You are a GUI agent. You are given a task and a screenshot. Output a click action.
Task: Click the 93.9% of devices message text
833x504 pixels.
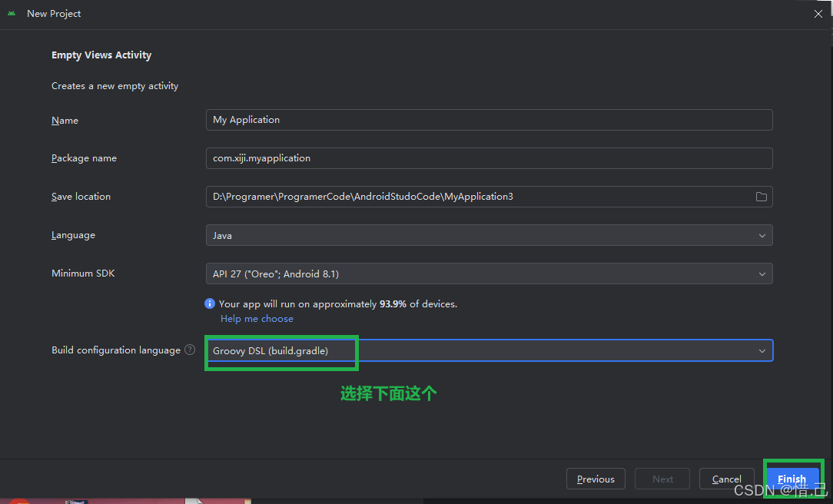[x=338, y=304]
